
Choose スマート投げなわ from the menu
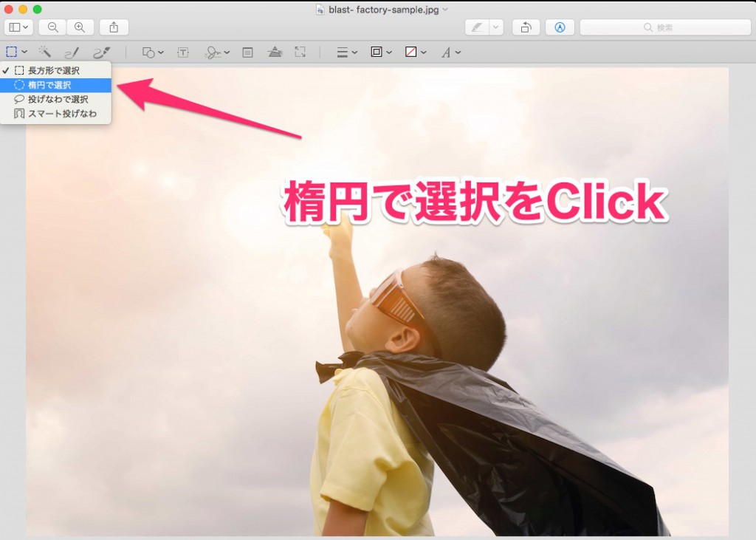click(56, 114)
